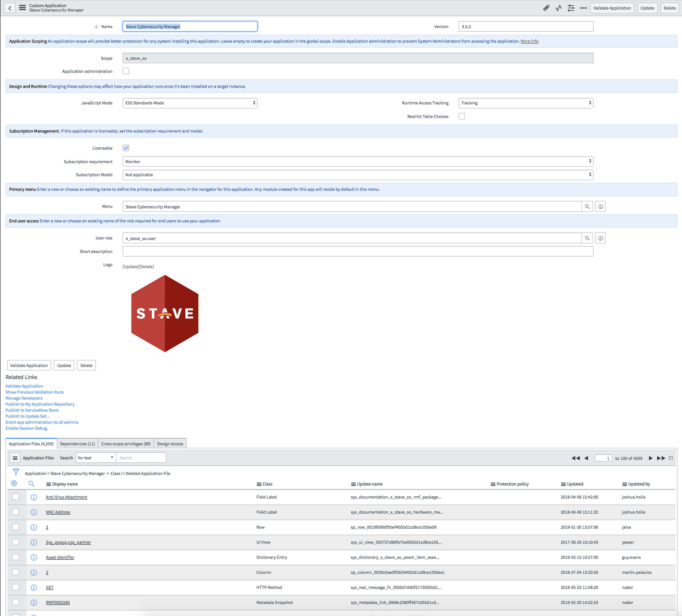682x616 pixels.
Task: Click the Short description field
Action: 358,251
